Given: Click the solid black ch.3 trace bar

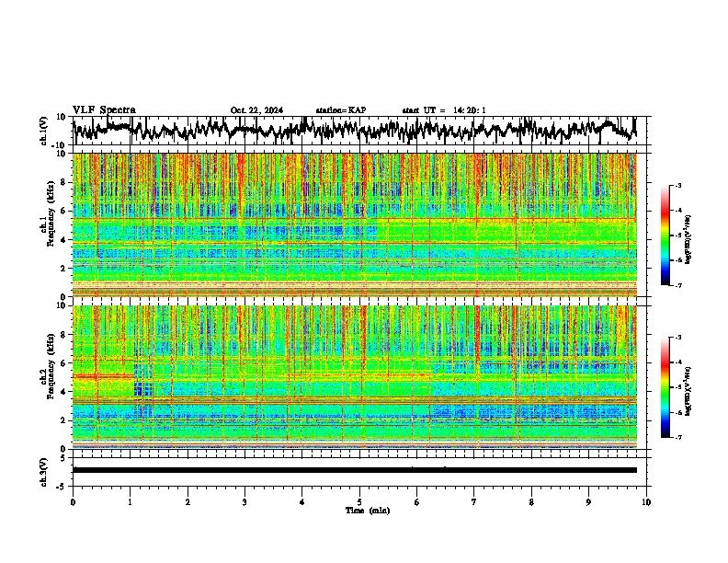Looking at the screenshot, I should [x=354, y=470].
